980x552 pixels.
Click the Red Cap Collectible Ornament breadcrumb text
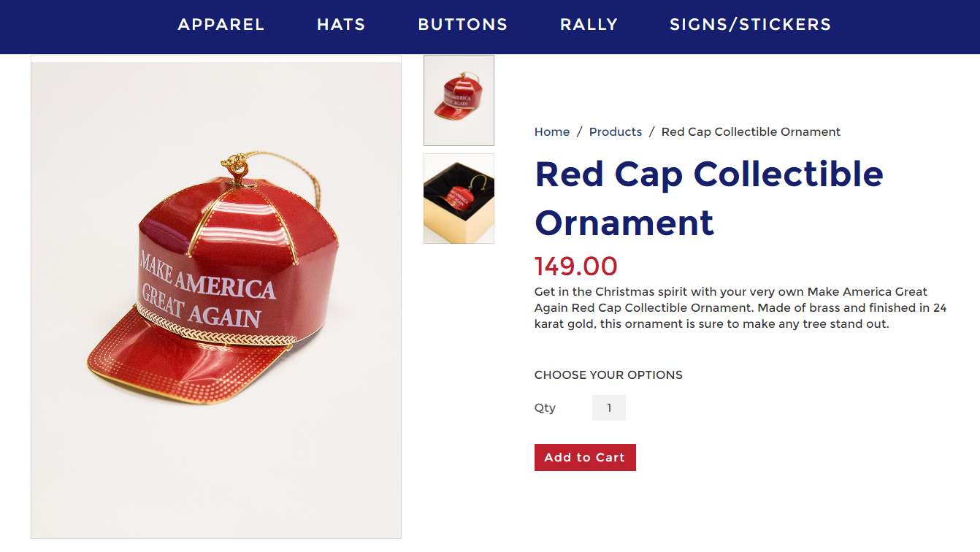pos(751,132)
